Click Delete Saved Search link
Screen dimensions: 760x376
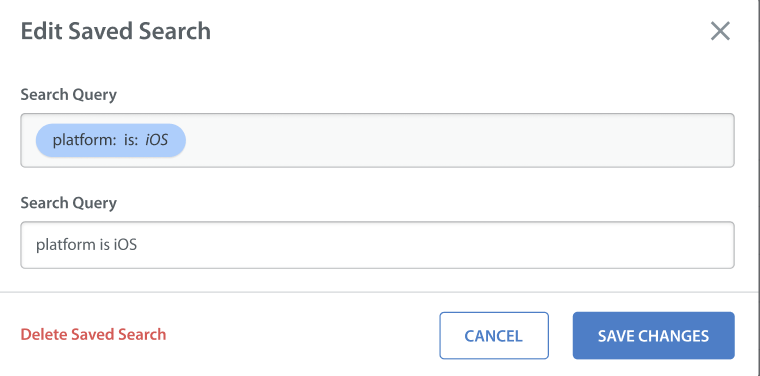point(93,334)
